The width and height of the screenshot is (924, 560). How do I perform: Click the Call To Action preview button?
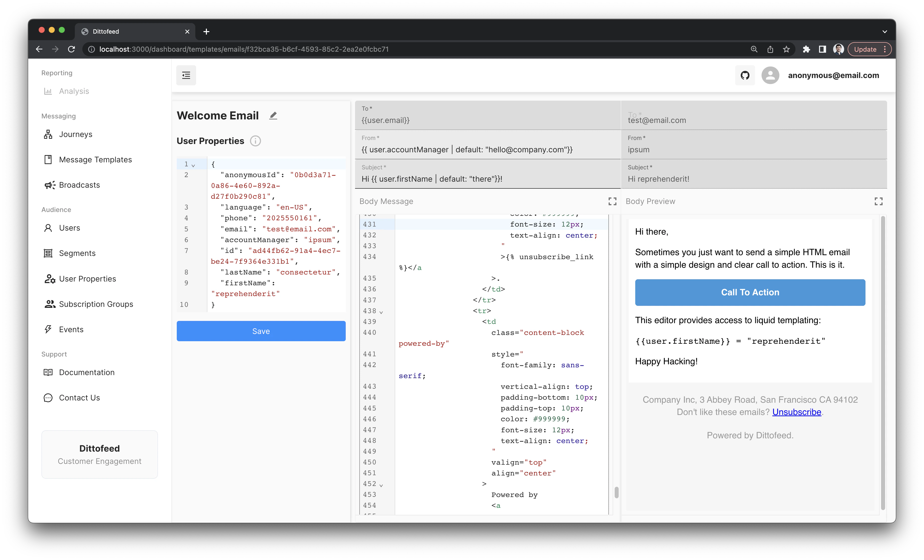tap(750, 292)
